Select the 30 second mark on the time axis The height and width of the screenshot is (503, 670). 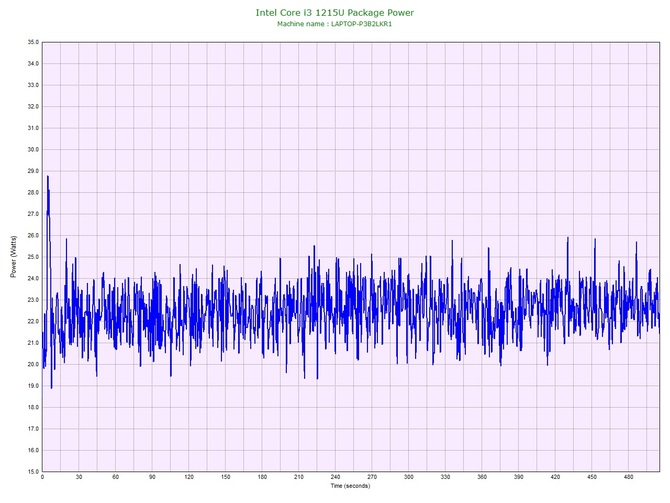[x=79, y=478]
